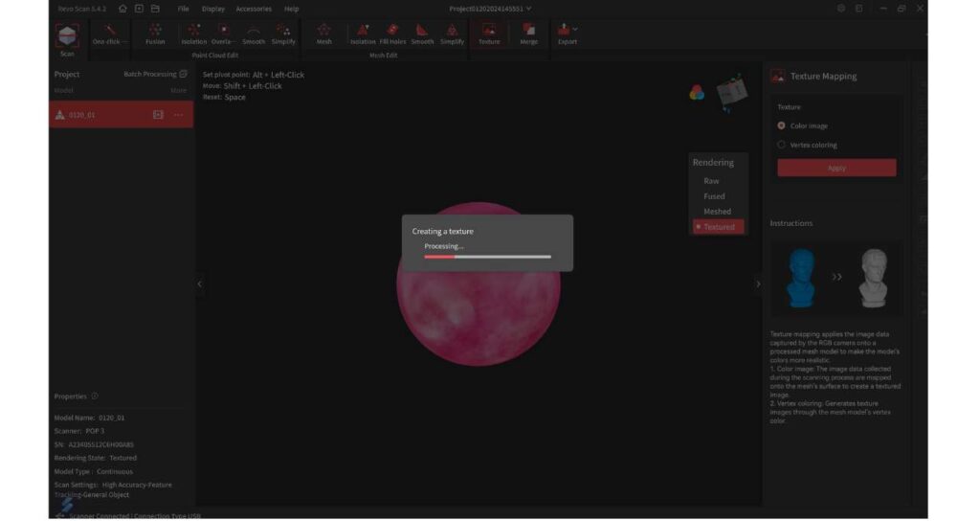
Task: Click the Processing... label in dialog
Action: (444, 246)
